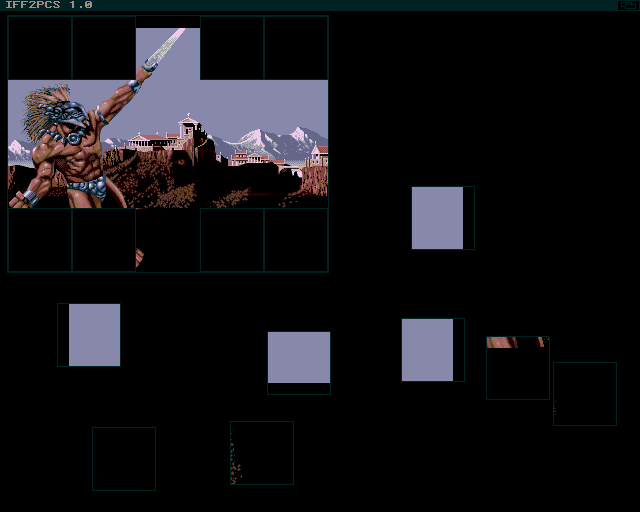Select the warrior's loincloth piece
640x512 pixels.
(104, 176)
